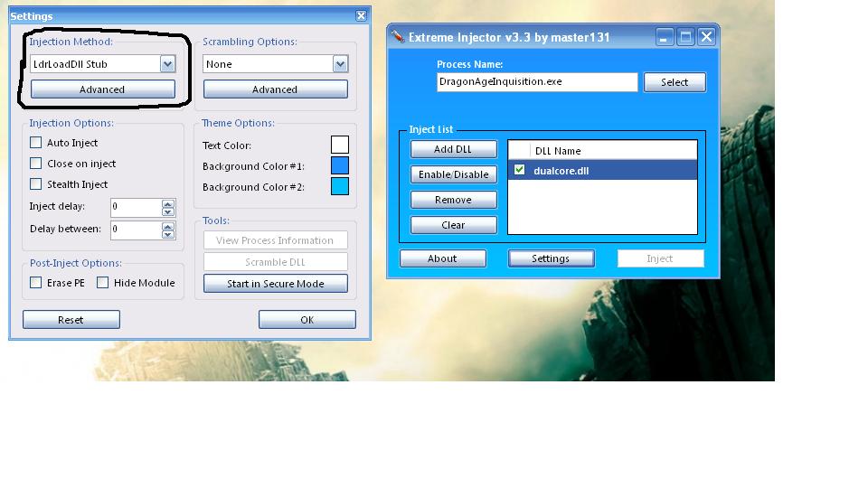Tick the Close on inject checkbox
868x488 pixels.
[36, 164]
